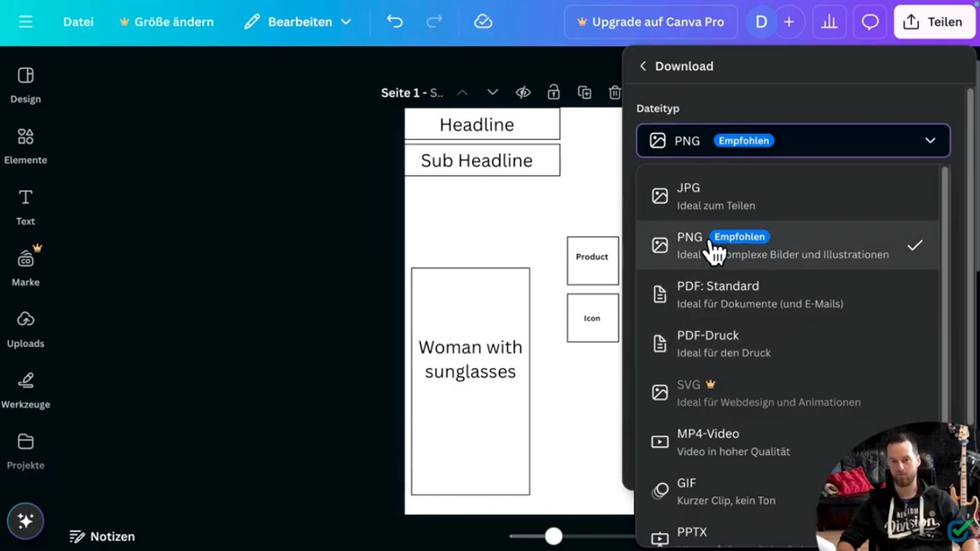This screenshot has width=980, height=551.
Task: Click the cloud save status icon
Action: 483,22
